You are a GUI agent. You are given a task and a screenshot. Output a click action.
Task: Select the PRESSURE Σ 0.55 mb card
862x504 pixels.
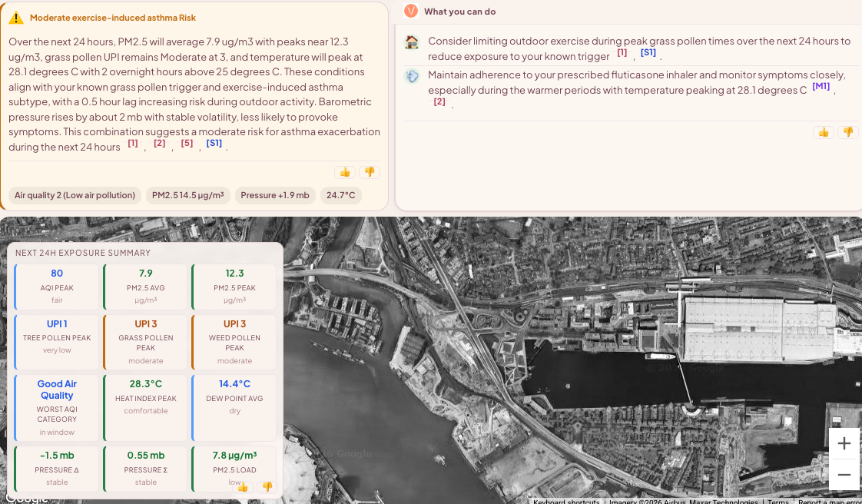(146, 469)
